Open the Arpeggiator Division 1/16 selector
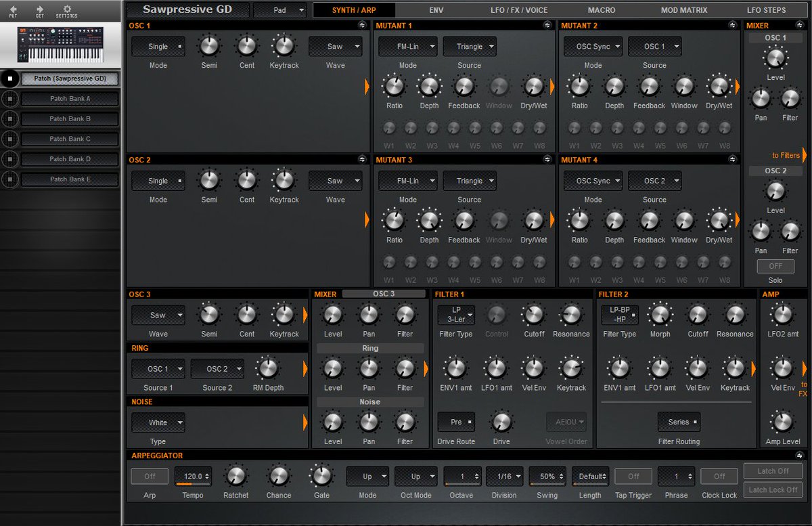The width and height of the screenshot is (812, 526). (505, 476)
